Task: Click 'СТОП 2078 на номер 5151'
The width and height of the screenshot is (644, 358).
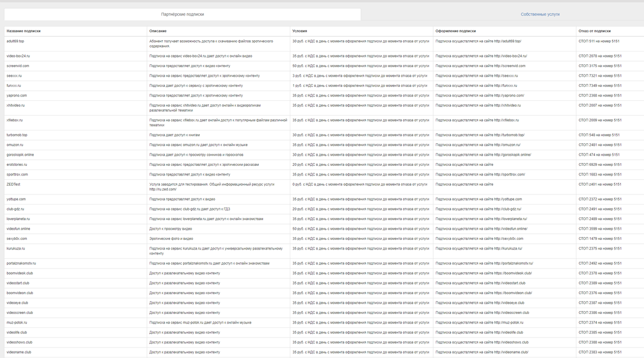Action: click(x=600, y=56)
